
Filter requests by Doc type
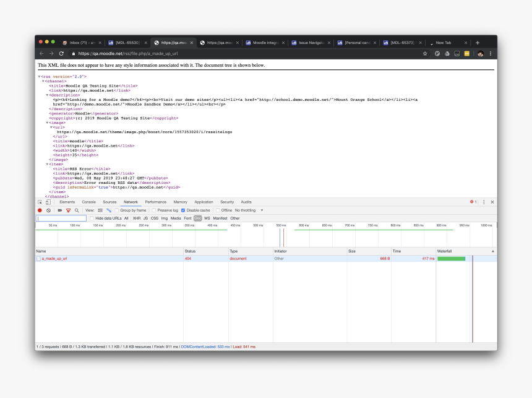tap(198, 218)
